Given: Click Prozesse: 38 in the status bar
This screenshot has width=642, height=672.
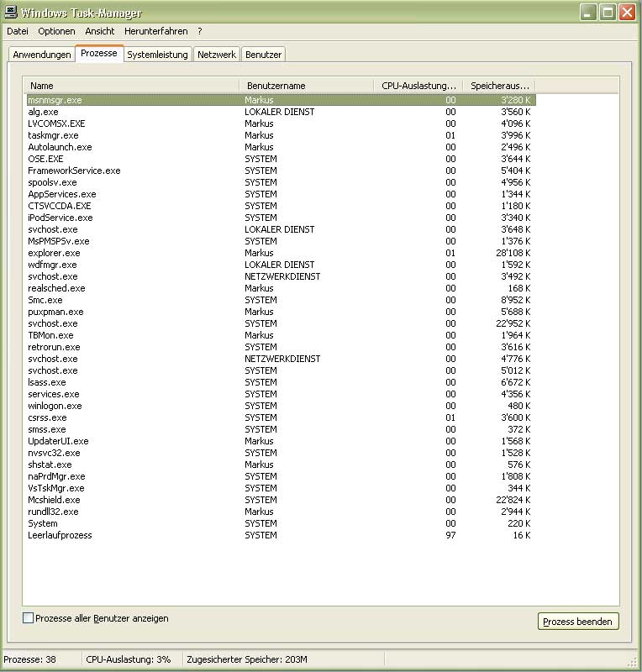Looking at the screenshot, I should click(30, 659).
